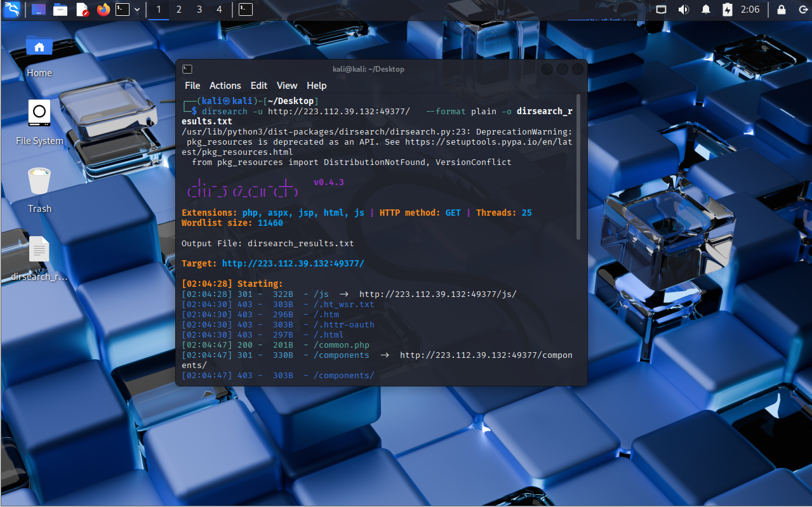
Task: Close the terminal window
Action: point(578,69)
